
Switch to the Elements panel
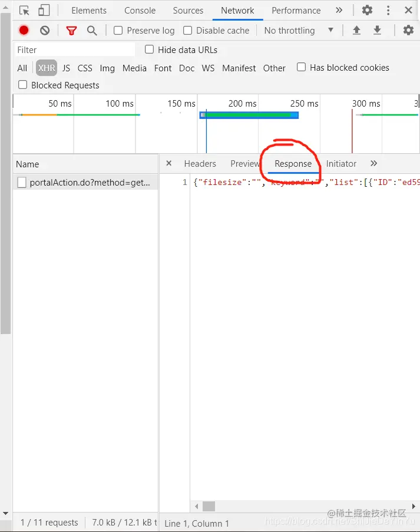point(89,11)
